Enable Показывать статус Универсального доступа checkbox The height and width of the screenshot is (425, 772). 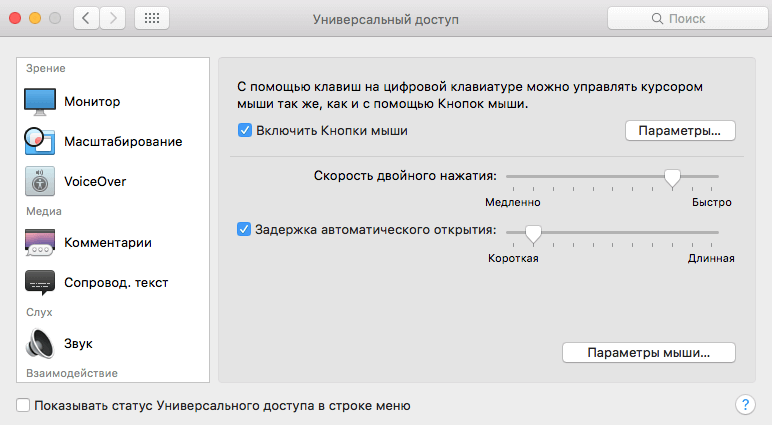(x=23, y=405)
